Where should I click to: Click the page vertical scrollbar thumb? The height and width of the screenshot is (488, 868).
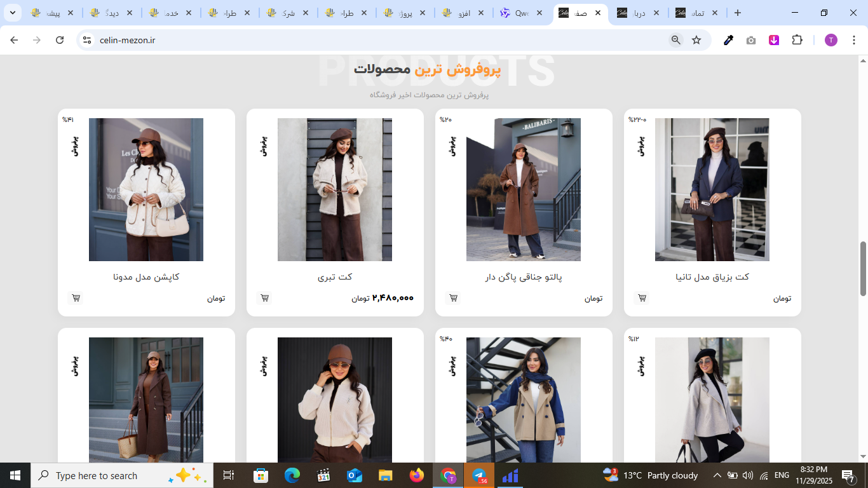point(863,268)
